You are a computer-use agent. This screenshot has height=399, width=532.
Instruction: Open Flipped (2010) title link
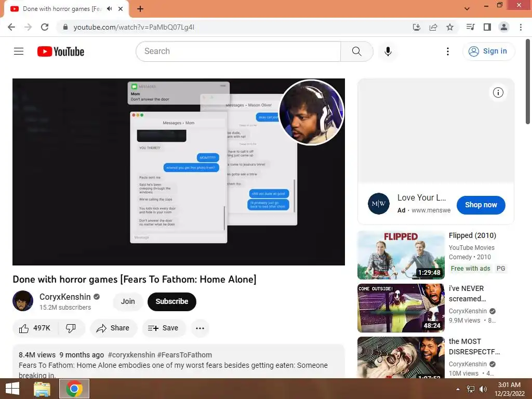[x=472, y=235]
